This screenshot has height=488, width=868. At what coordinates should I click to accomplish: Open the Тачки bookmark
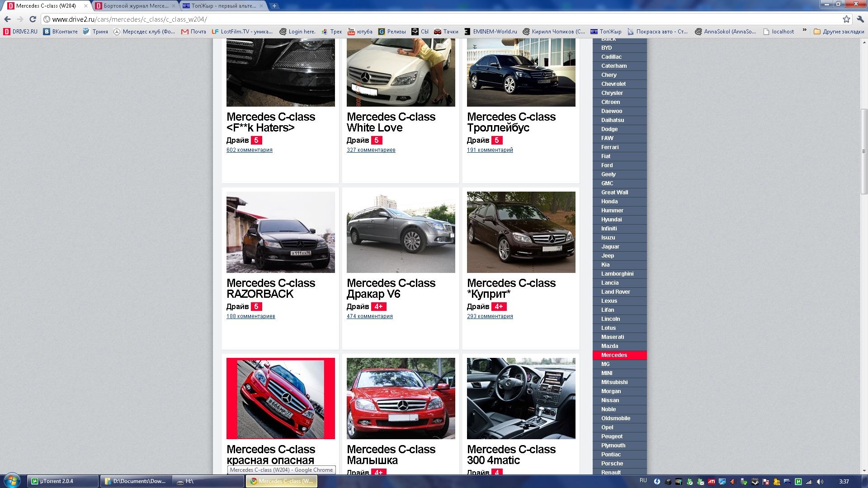(x=446, y=32)
